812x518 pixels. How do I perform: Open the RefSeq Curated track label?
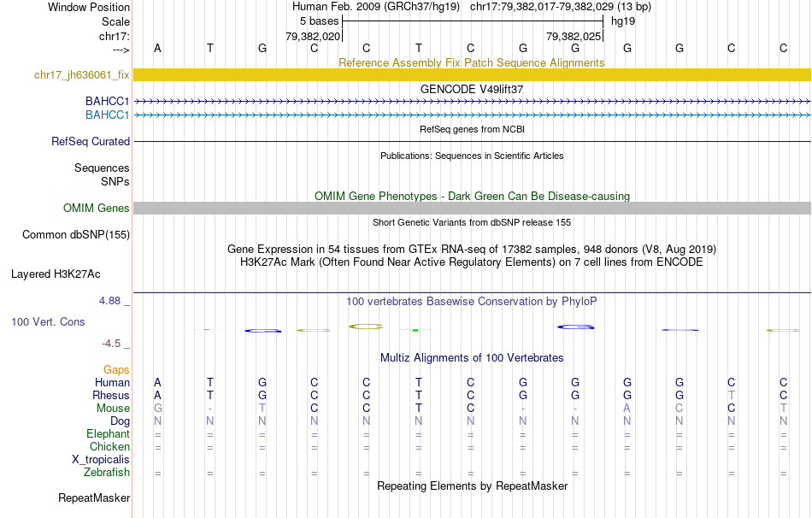pyautogui.click(x=90, y=141)
